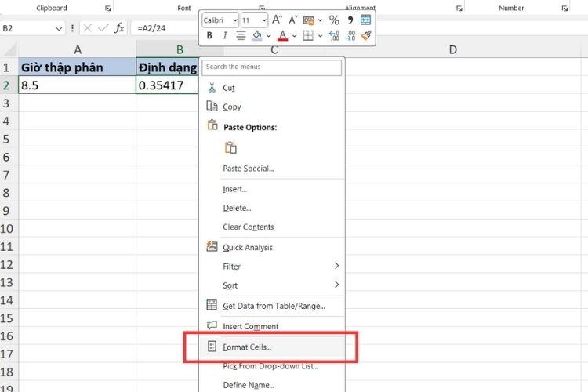Select cell B2 showing 0.35417
This screenshot has height=392, width=588.
(167, 85)
